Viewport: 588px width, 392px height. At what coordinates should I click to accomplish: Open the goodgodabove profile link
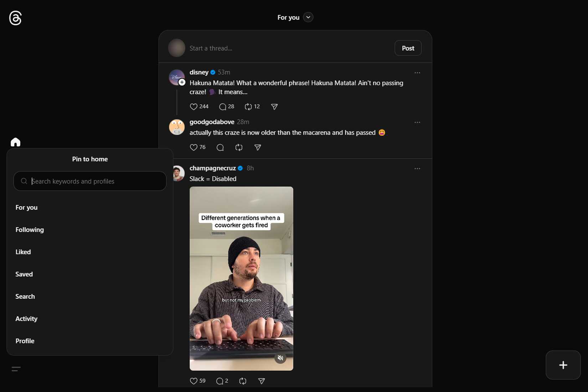[x=212, y=122]
